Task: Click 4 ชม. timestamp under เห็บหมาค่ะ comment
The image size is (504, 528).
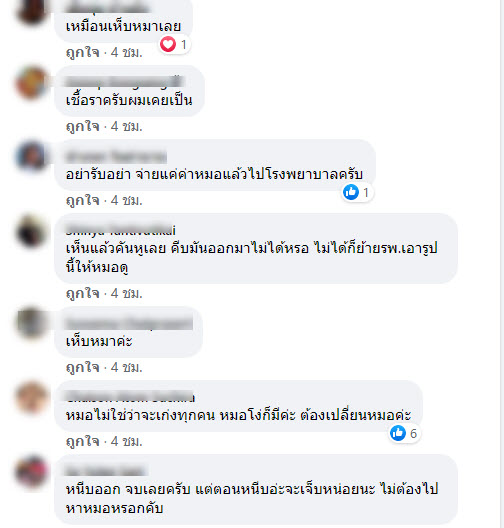Action: [x=127, y=367]
